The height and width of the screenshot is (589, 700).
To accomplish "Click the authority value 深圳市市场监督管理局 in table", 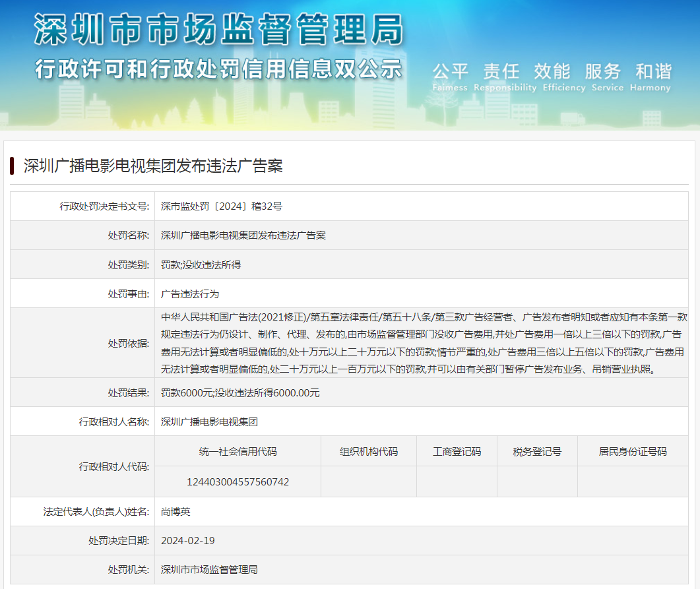I will click(209, 569).
